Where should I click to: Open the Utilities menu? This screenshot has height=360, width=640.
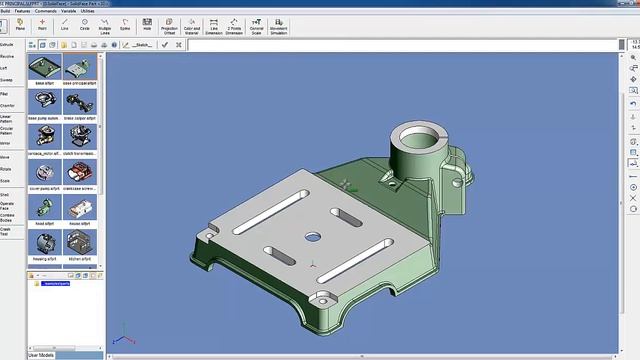point(87,11)
